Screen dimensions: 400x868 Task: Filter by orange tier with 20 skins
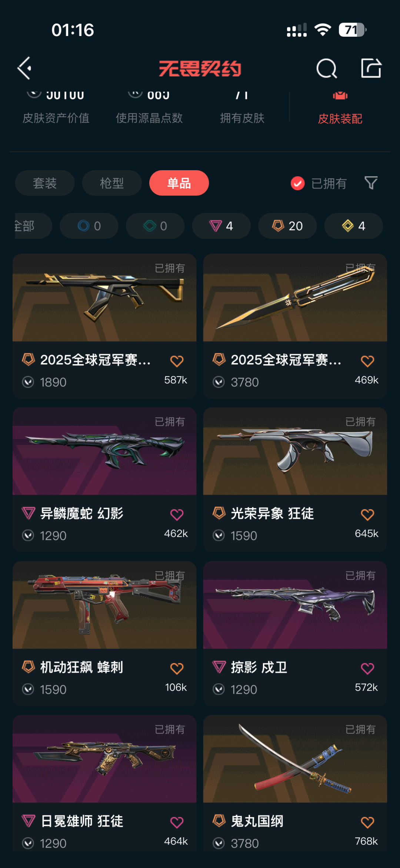coord(287,226)
